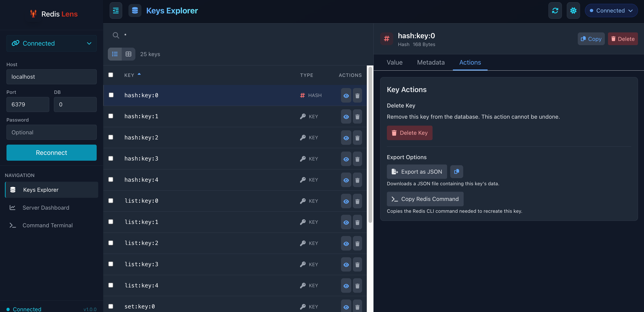The width and height of the screenshot is (644, 312).
Task: Check the hash:key:3 row checkbox
Action: point(111,158)
